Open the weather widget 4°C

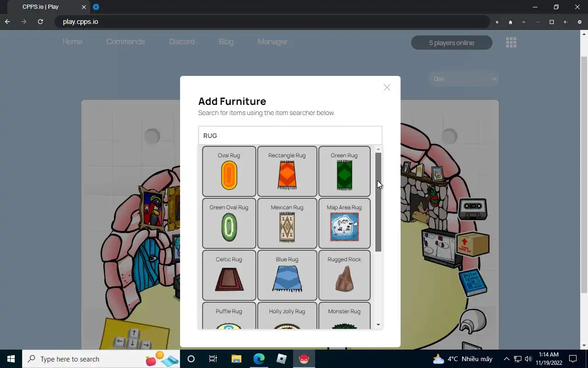click(463, 359)
